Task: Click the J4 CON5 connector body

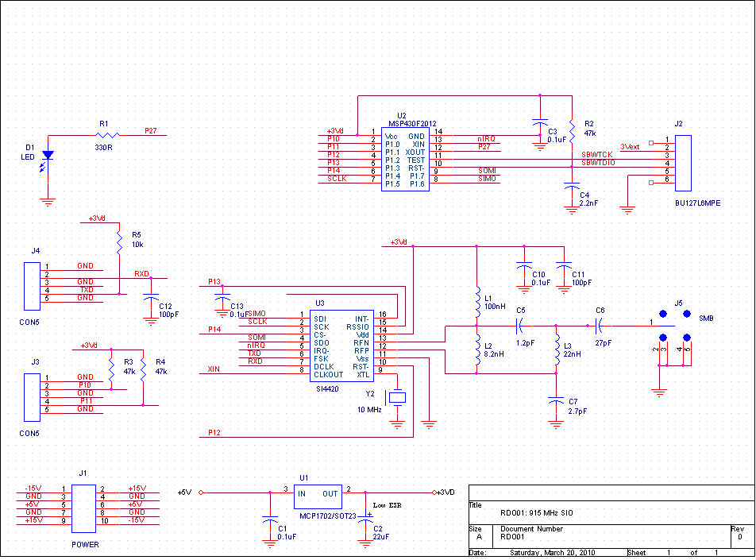Action: (x=30, y=282)
